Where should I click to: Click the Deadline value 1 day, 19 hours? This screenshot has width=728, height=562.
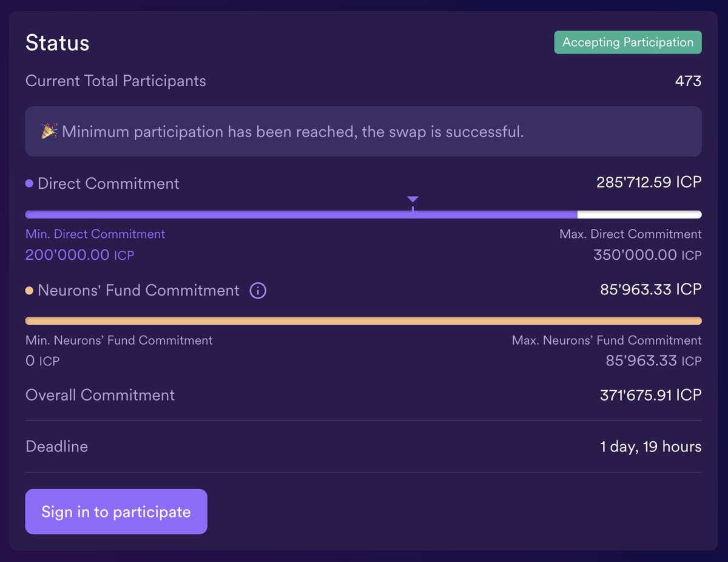[x=651, y=447]
